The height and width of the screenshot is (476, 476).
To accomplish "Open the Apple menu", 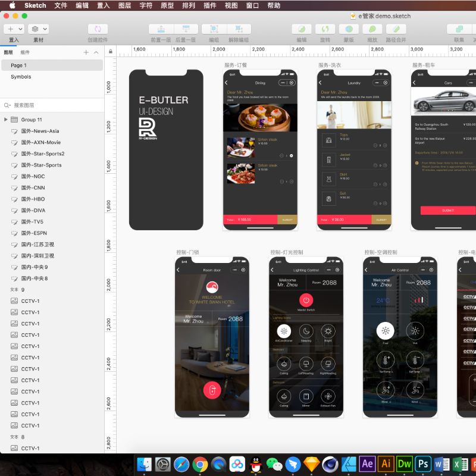I will tap(12, 5).
